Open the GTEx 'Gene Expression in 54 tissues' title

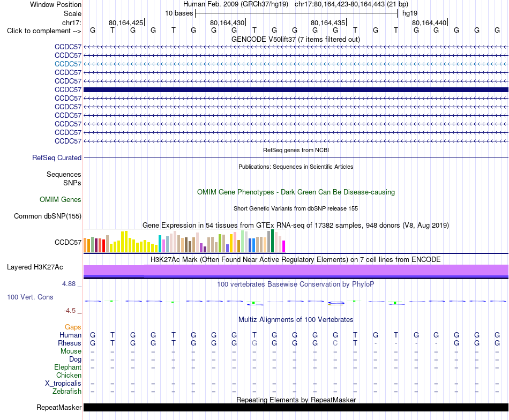pyautogui.click(x=296, y=225)
